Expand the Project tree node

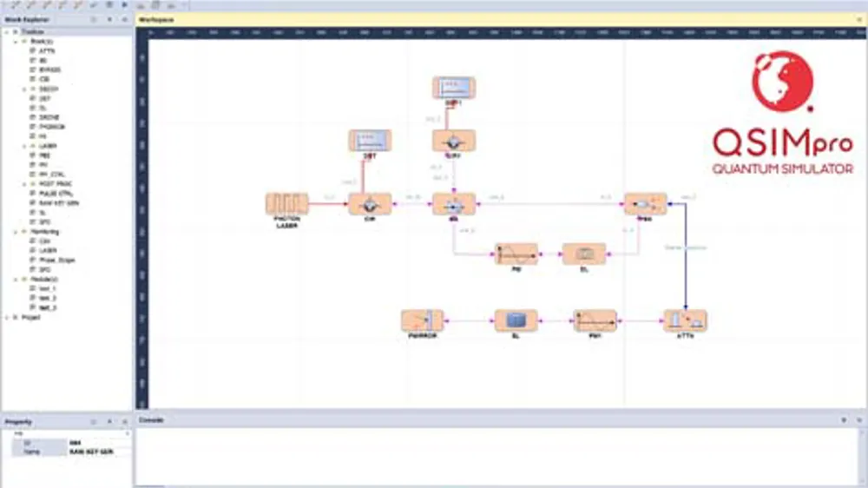pyautogui.click(x=6, y=317)
